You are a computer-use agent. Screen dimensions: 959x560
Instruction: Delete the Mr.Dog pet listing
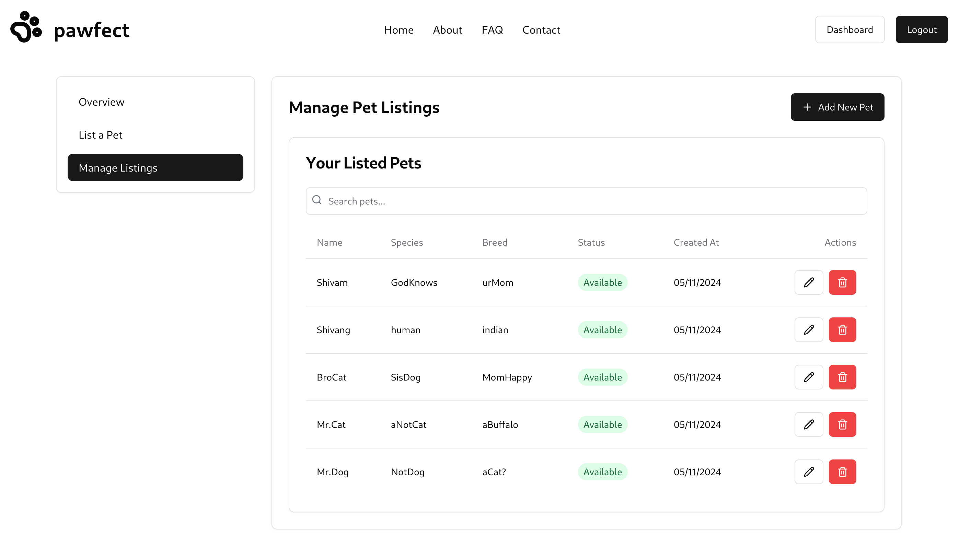click(843, 472)
